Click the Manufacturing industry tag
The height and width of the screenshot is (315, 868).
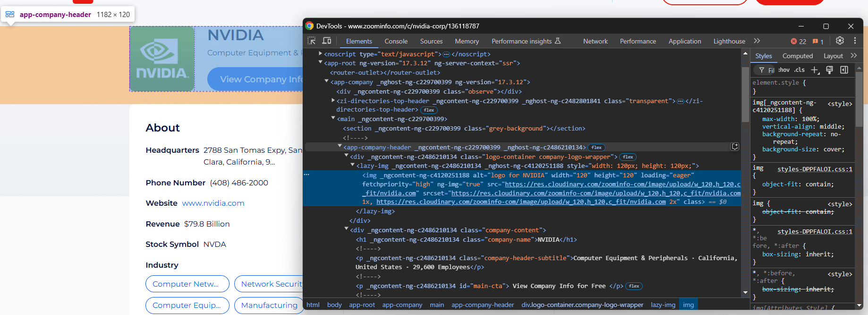[269, 305]
